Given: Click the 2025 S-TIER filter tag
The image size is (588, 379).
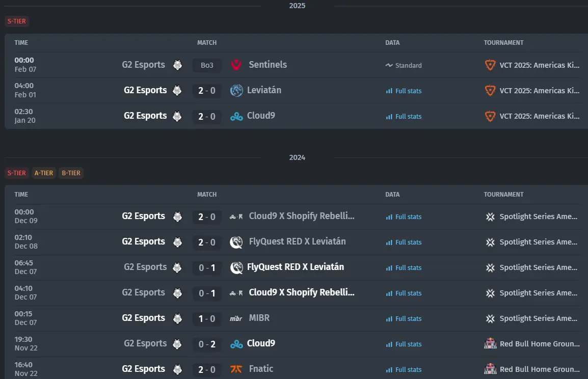Looking at the screenshot, I should coord(17,21).
